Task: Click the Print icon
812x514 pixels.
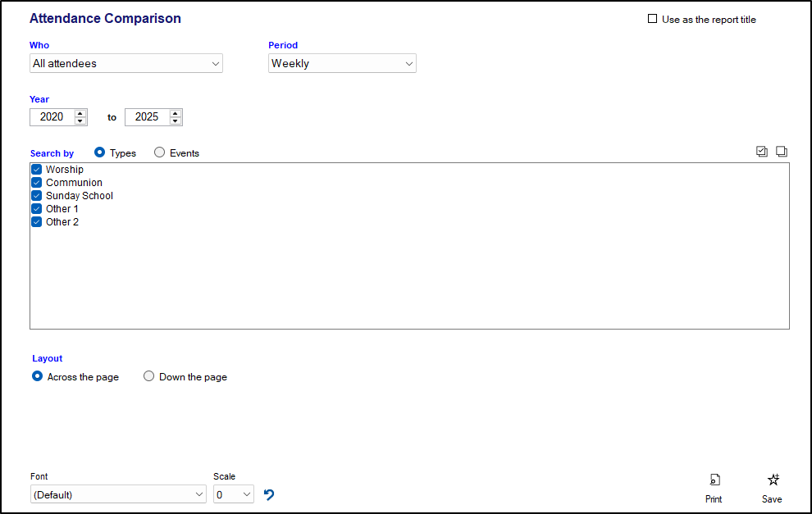Action: coord(714,480)
